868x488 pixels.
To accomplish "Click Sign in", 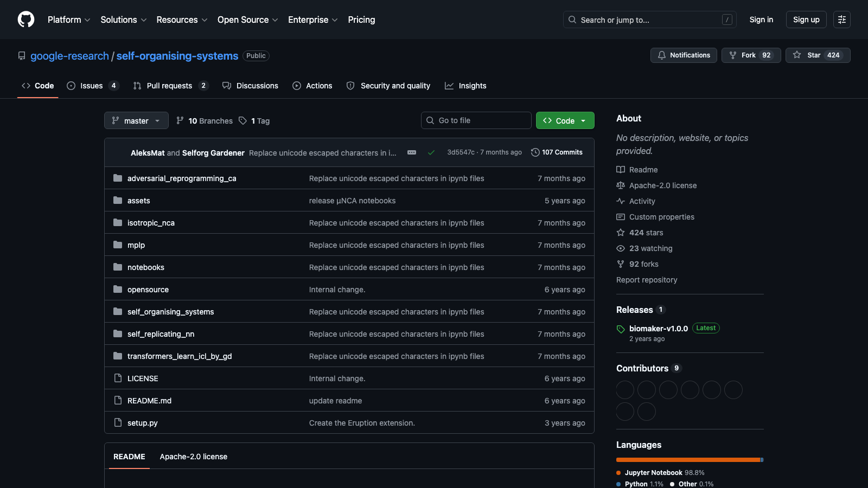I will click(x=761, y=20).
